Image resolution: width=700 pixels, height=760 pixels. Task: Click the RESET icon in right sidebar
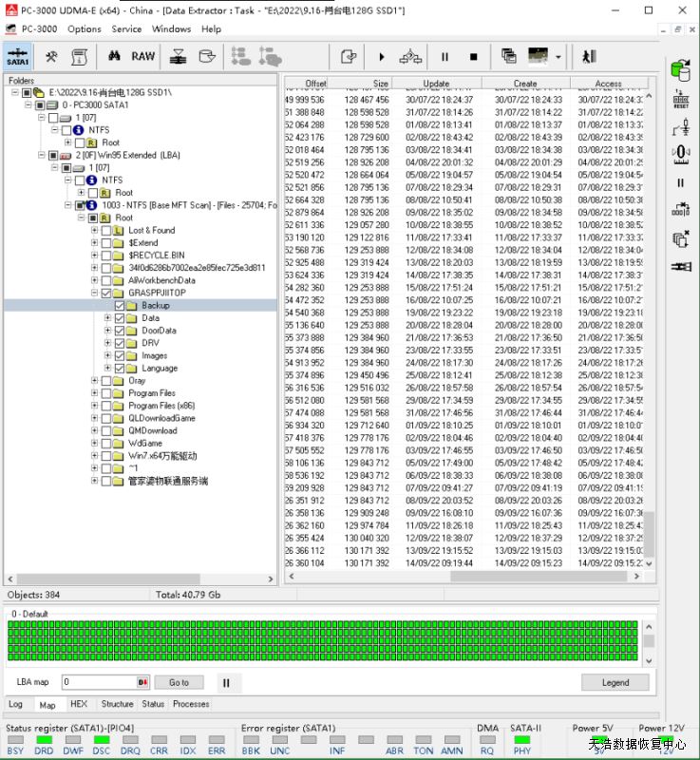[680, 98]
